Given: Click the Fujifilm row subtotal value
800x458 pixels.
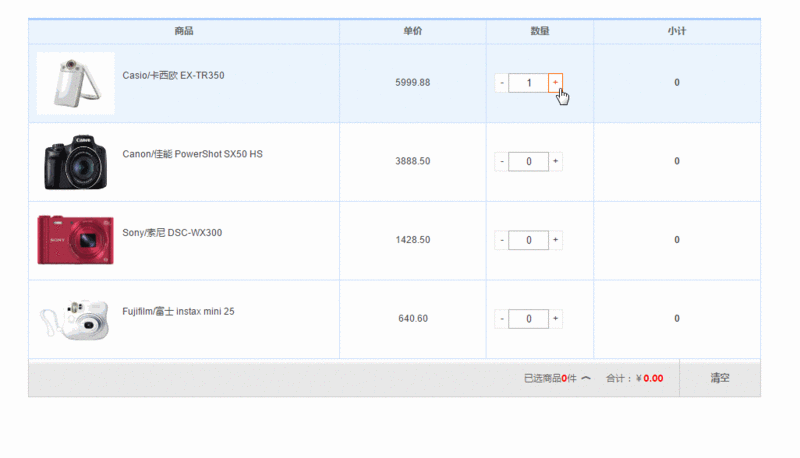Looking at the screenshot, I should point(677,318).
